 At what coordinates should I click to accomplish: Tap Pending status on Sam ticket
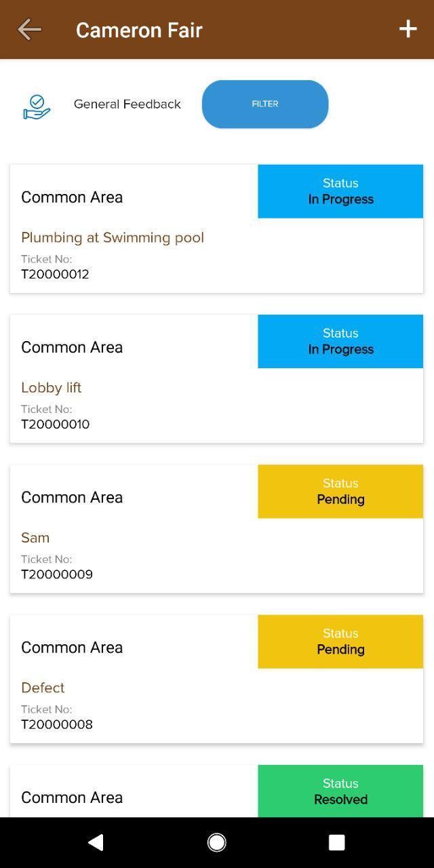(340, 492)
